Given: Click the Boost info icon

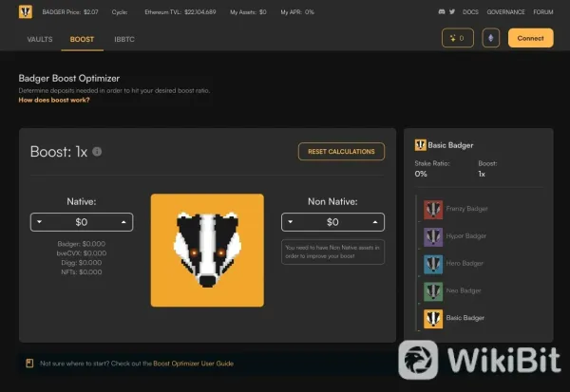Looking at the screenshot, I should click(x=97, y=152).
